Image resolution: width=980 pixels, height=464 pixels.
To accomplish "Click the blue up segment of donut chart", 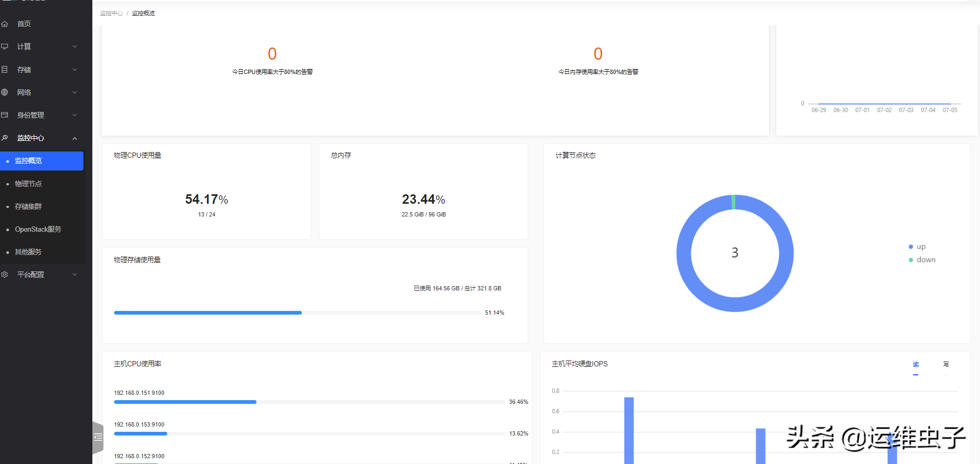I will [735, 304].
